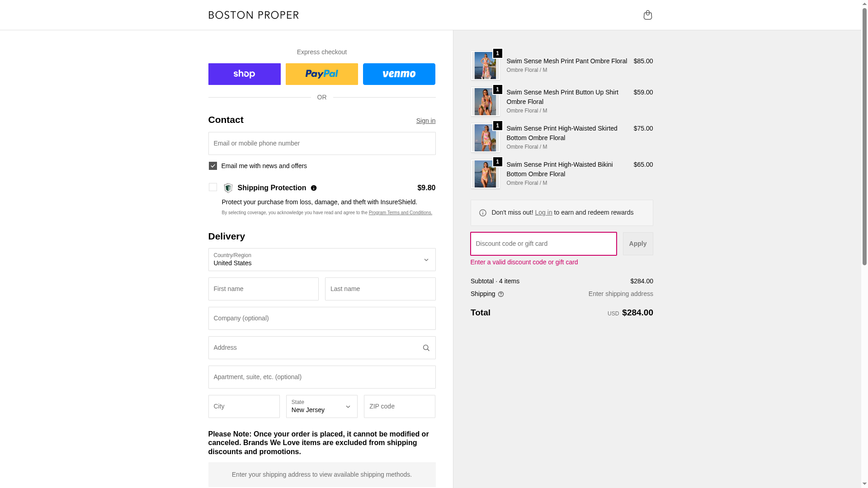Enable Shipping Protection checkbox
This screenshot has height=488, width=868.
pos(212,187)
